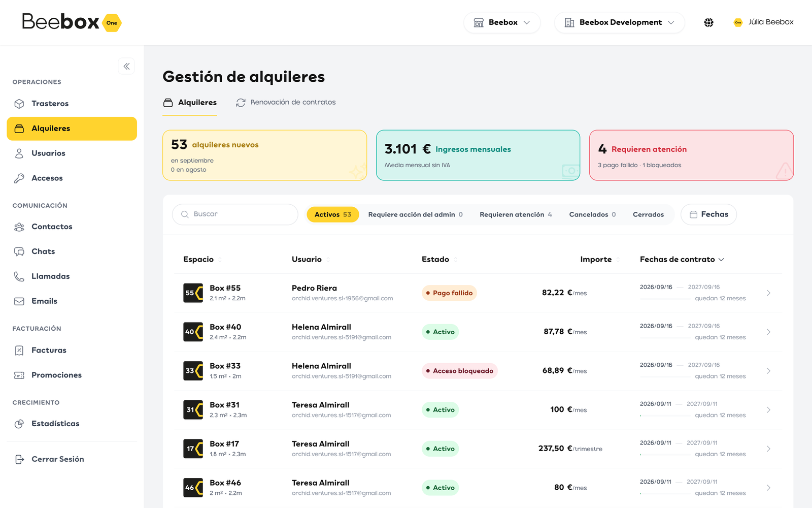The width and height of the screenshot is (812, 508).
Task: Open the Beebox Development dropdown
Action: (620, 22)
